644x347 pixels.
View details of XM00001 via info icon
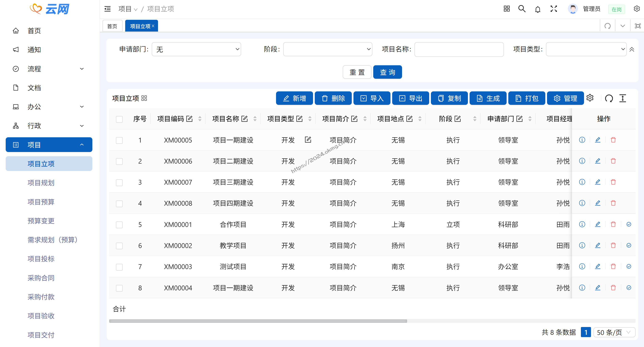tap(582, 224)
